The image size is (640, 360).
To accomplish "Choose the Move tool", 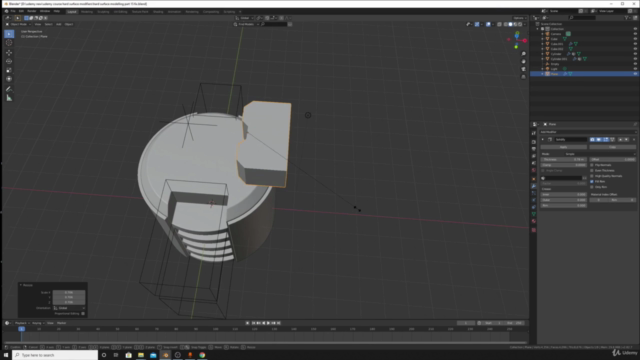I will tap(9, 53).
